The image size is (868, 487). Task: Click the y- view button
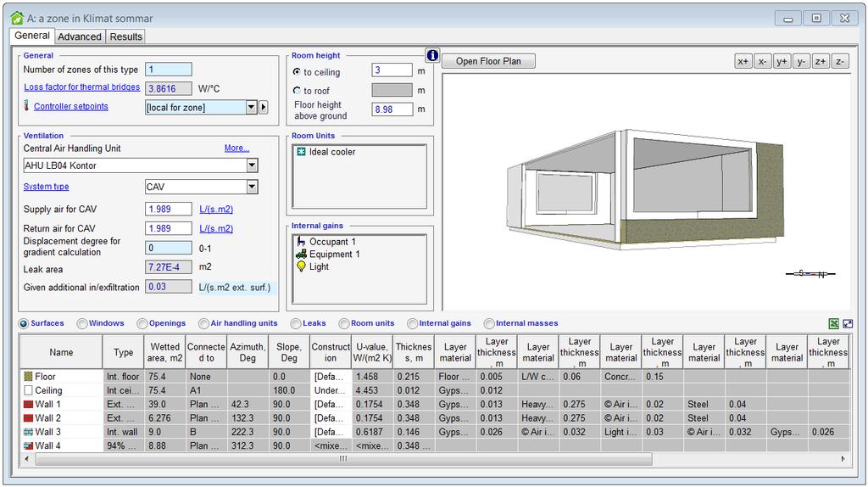point(801,61)
